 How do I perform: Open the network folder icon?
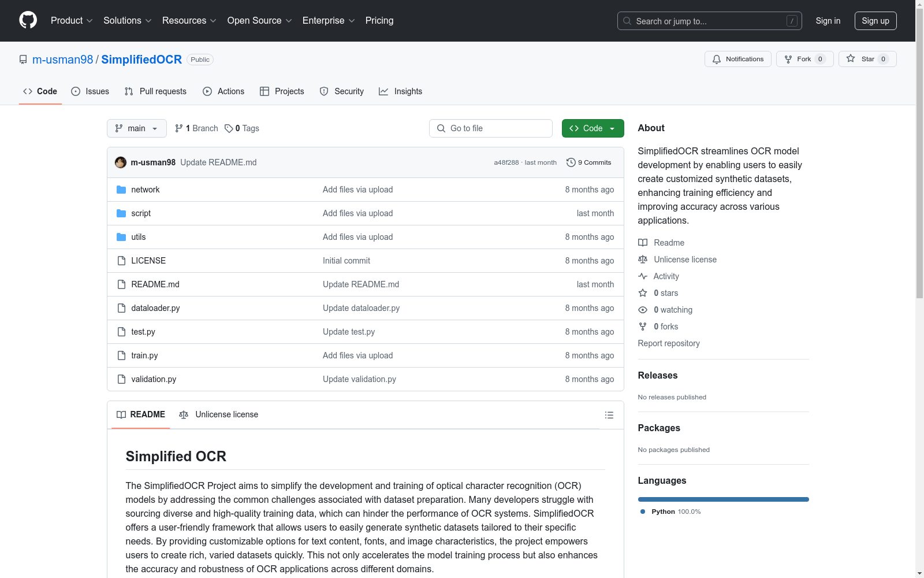(x=121, y=190)
